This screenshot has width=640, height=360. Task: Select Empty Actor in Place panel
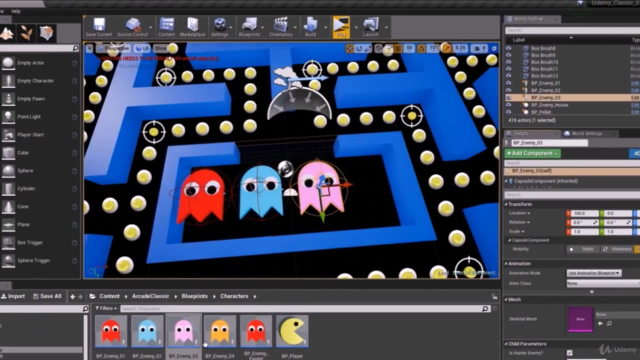(40, 63)
